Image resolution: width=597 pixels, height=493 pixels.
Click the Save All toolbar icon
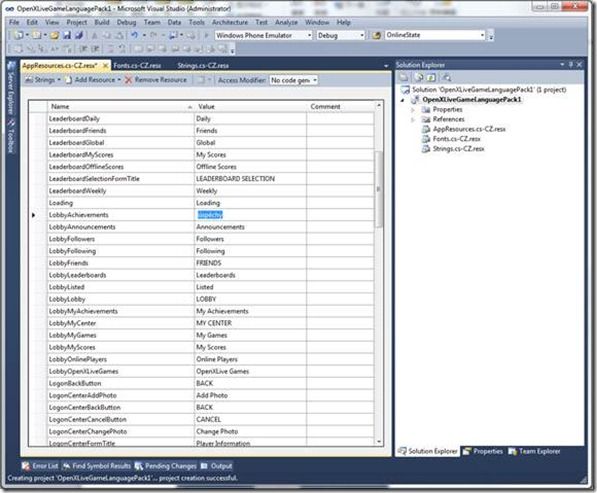point(79,35)
